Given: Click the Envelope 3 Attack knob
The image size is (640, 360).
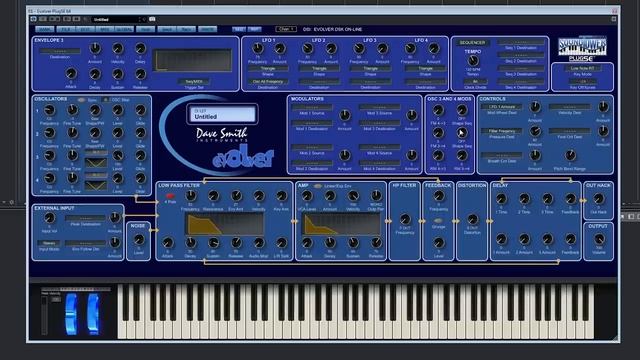Looking at the screenshot, I should (x=71, y=73).
